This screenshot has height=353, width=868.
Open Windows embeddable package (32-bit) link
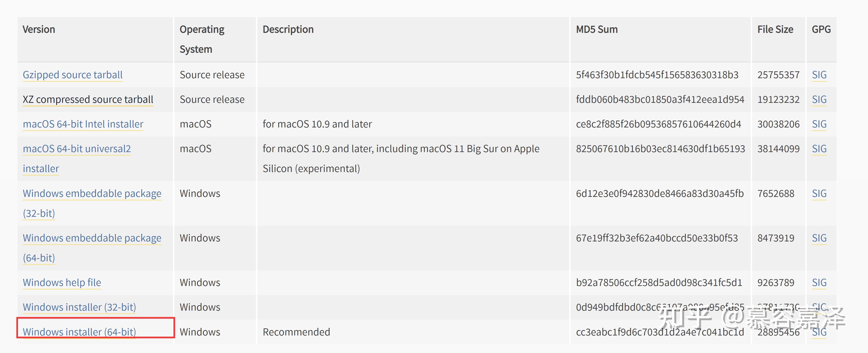tap(92, 203)
